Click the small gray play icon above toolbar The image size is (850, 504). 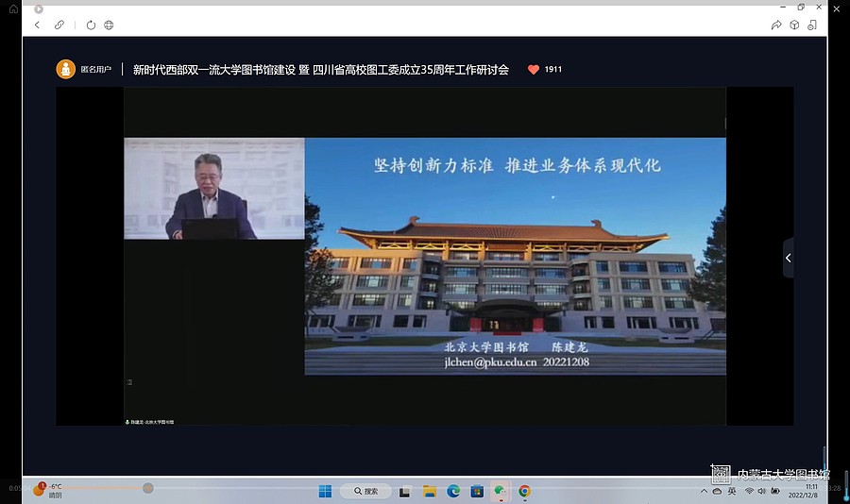tap(39, 8)
